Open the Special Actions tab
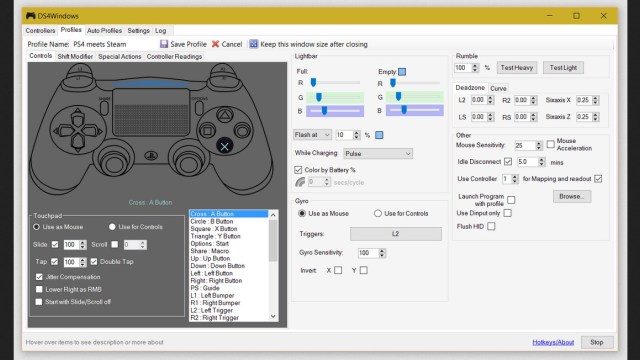 pos(120,56)
